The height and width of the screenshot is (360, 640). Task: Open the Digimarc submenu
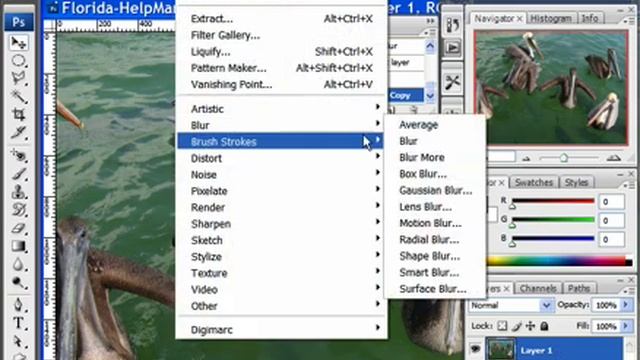(x=280, y=329)
